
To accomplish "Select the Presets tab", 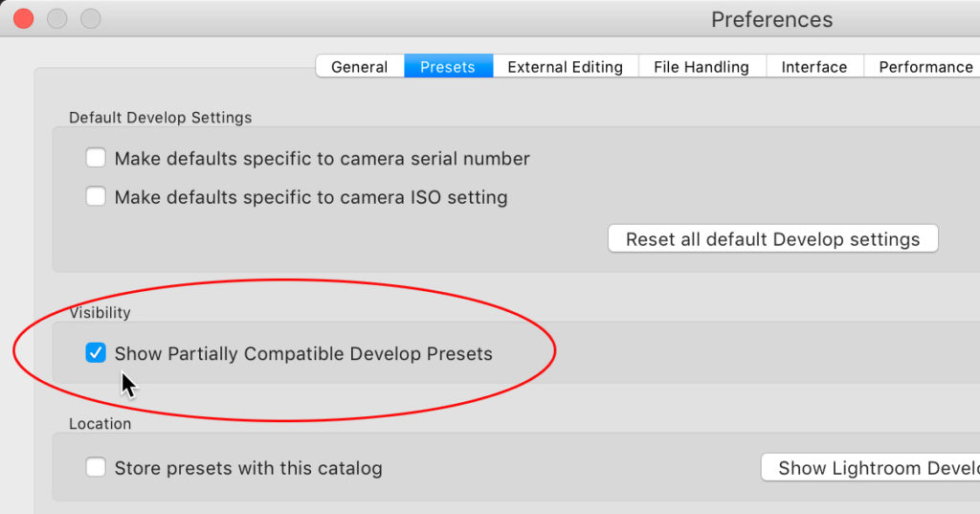I will 448,67.
